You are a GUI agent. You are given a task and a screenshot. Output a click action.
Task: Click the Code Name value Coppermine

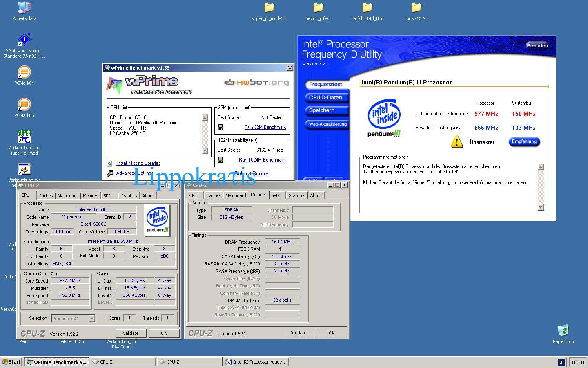click(73, 217)
